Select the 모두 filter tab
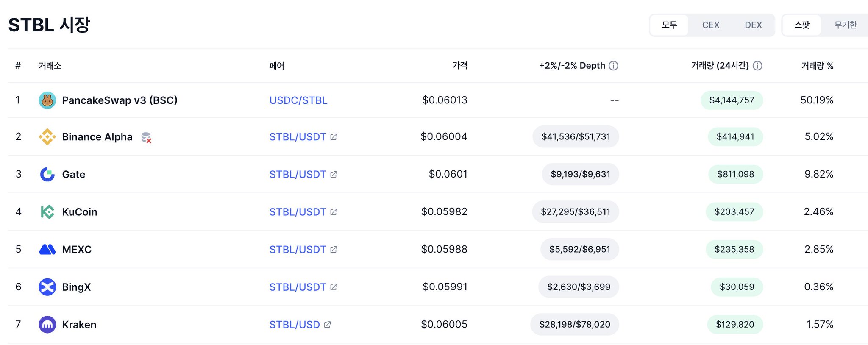This screenshot has height=345, width=868. coord(669,25)
